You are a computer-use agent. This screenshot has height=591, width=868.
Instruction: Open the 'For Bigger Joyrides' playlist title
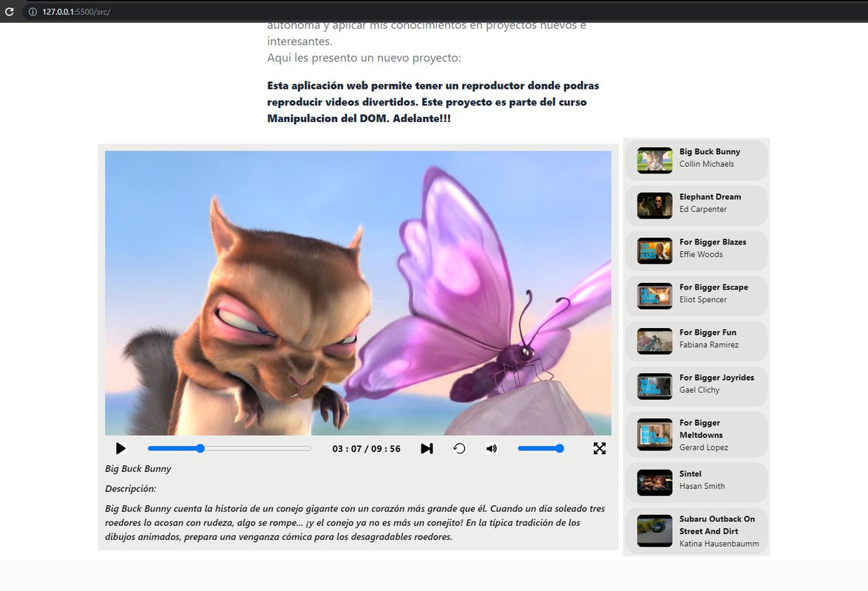(717, 378)
